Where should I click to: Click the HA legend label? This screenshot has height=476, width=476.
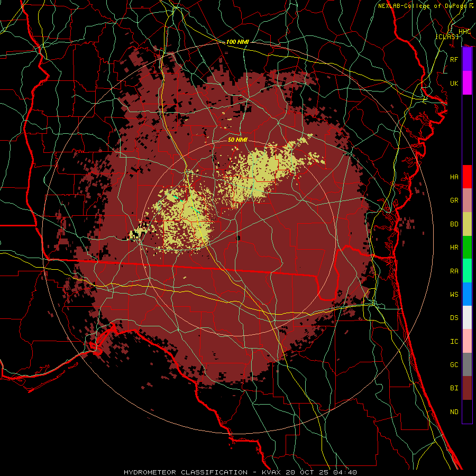point(454,177)
